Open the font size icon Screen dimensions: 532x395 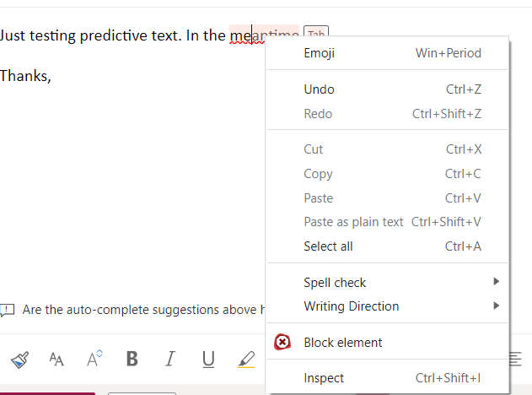[56, 360]
